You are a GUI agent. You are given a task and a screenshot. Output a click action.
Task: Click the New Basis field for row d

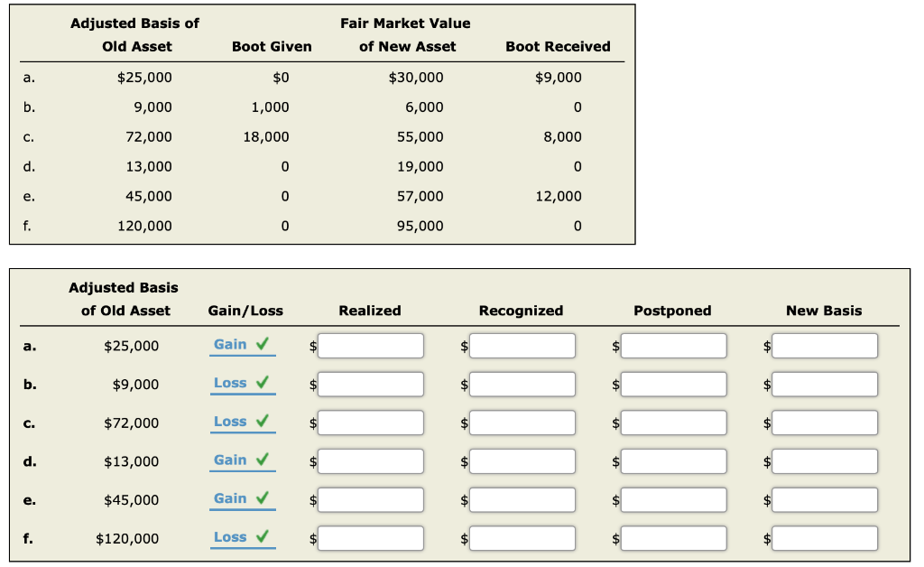click(x=825, y=461)
